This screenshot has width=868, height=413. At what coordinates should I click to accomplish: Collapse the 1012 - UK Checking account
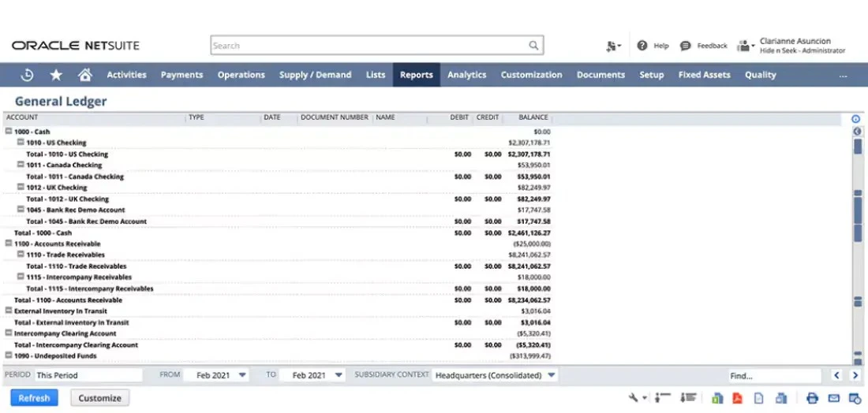click(x=21, y=187)
